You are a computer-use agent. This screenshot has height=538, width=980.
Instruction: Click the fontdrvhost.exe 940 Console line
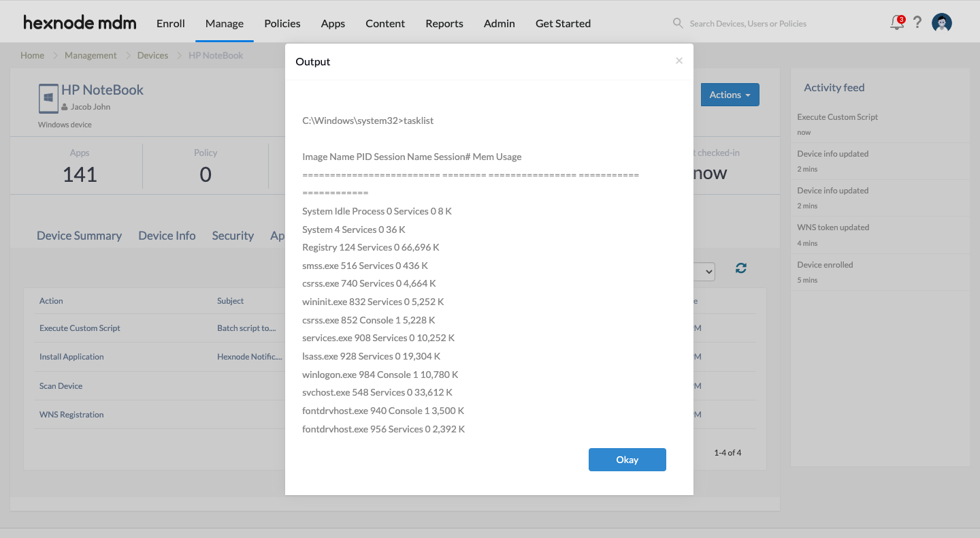383,411
